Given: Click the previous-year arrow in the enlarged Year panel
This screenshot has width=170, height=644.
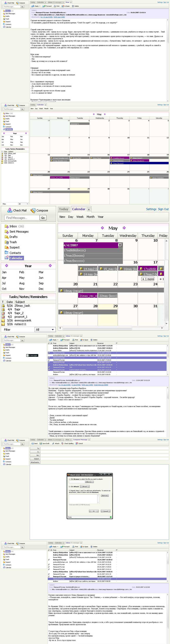Looking at the screenshot, I should [x=6, y=266].
